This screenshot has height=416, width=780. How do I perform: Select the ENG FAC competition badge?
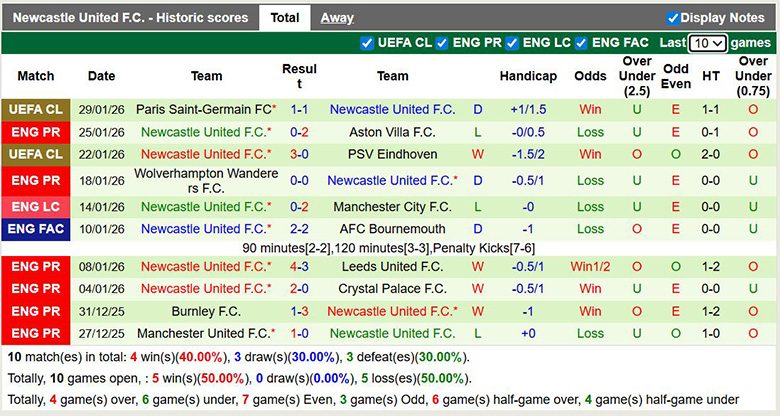pyautogui.click(x=36, y=229)
